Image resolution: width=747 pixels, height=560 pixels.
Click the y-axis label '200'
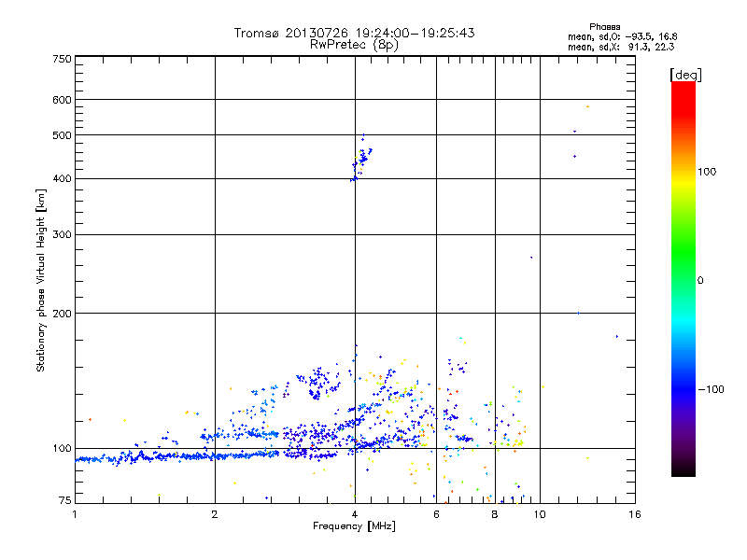62,314
